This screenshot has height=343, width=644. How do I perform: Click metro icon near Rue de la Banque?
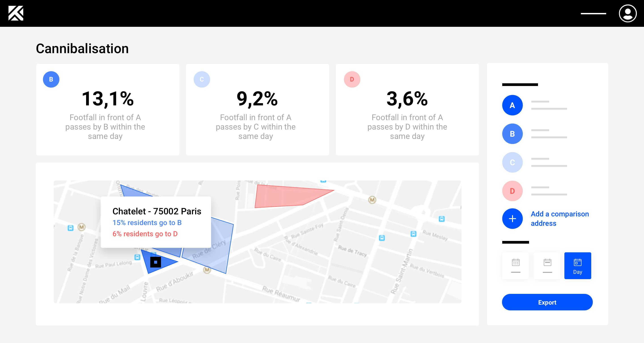click(81, 227)
